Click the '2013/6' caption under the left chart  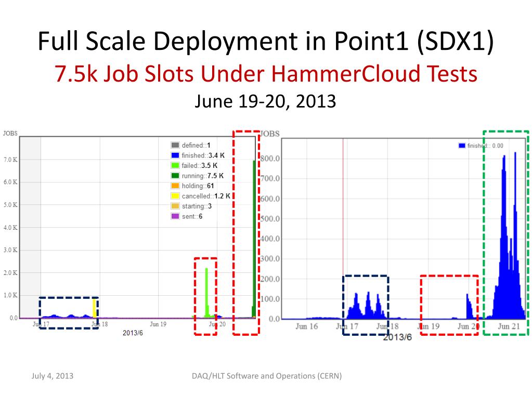pos(133,333)
